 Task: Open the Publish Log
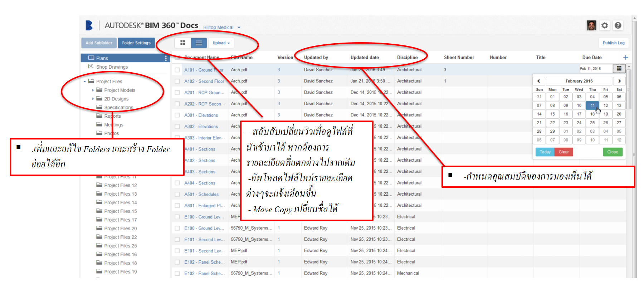pyautogui.click(x=613, y=43)
